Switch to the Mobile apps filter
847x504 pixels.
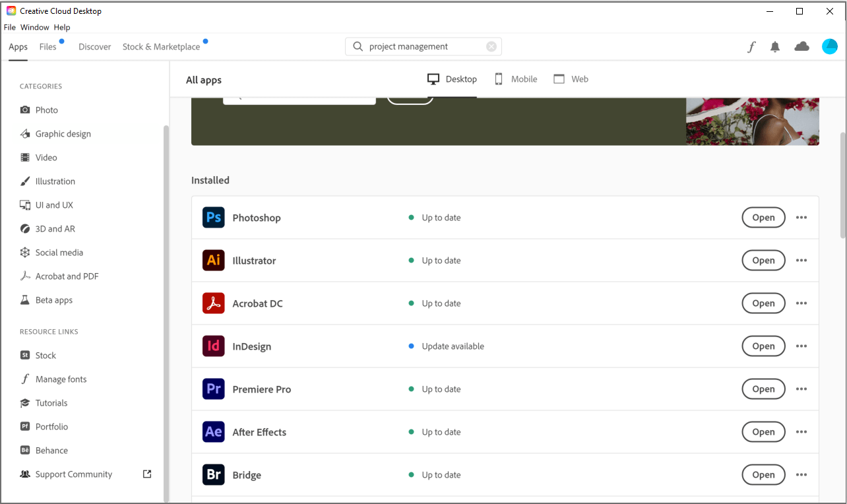pyautogui.click(x=515, y=79)
